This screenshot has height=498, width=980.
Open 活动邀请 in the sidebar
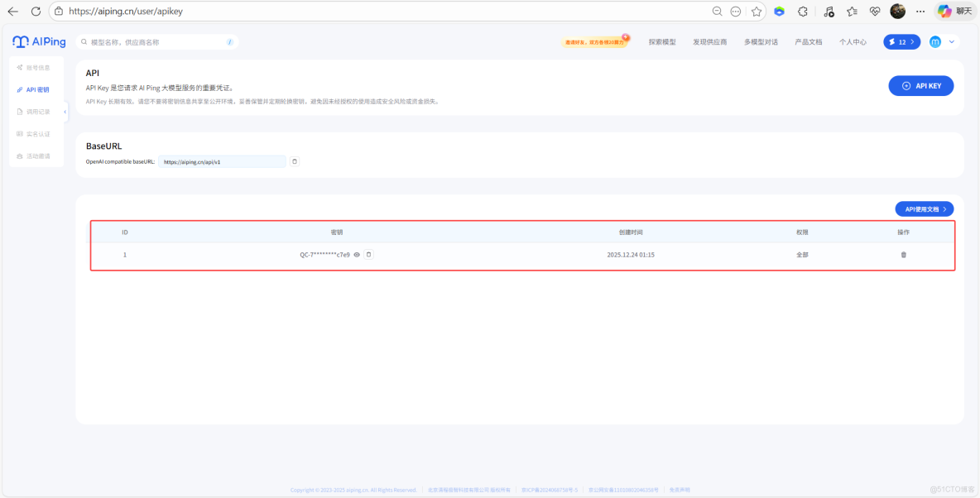coord(37,156)
